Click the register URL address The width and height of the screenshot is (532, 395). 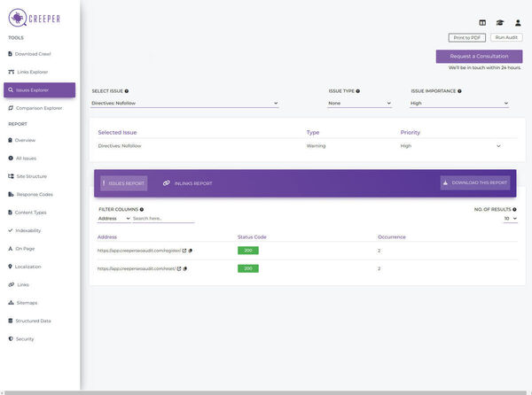[x=139, y=251]
